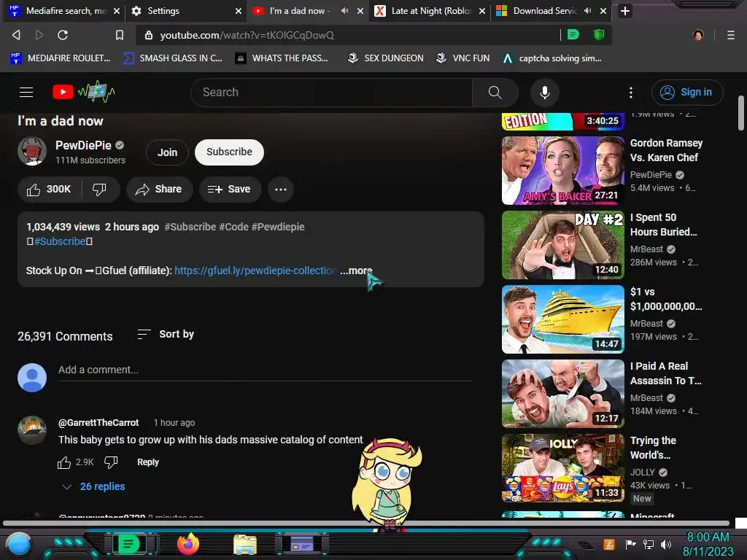747x560 pixels.
Task: Dislike GarrettTheCarrot's comment
Action: (111, 462)
